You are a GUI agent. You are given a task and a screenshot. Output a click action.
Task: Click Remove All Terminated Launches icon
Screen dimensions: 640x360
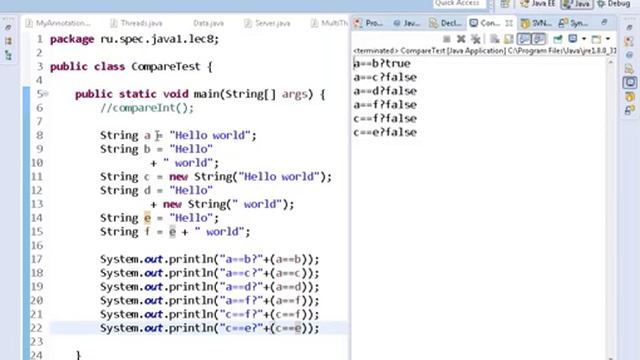click(x=476, y=39)
